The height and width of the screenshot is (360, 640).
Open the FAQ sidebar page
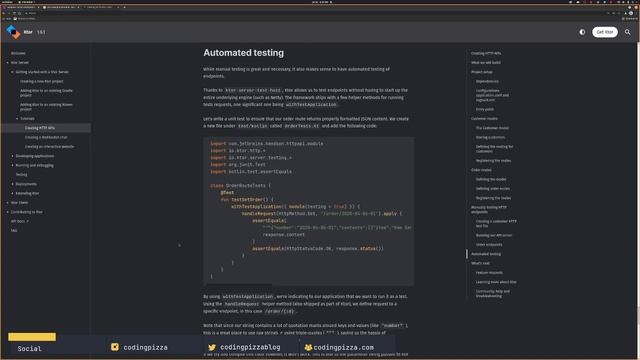(x=14, y=231)
